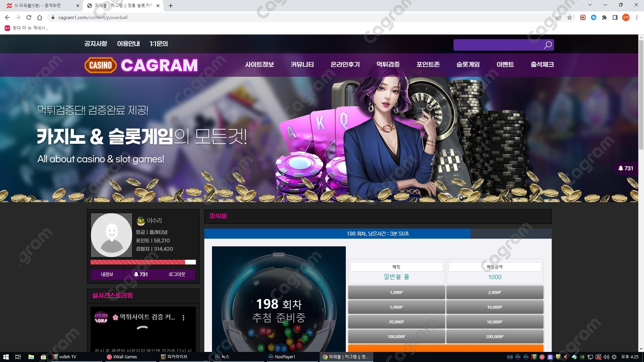Click 로그아웃 button

point(177,274)
